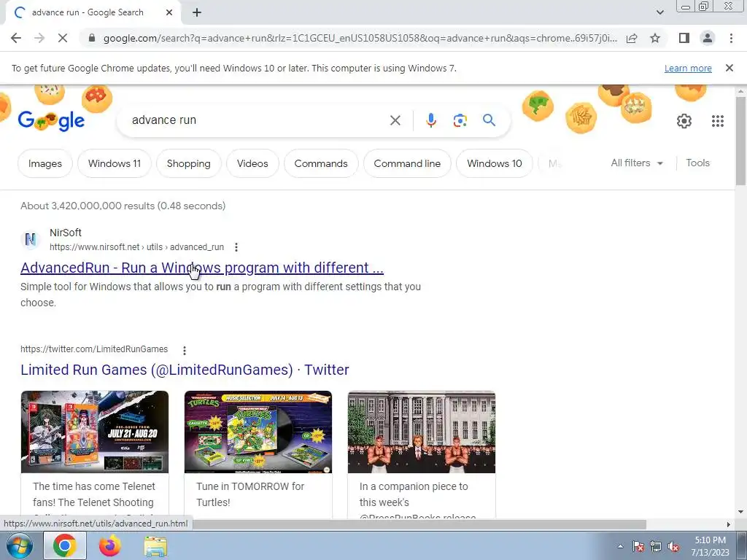
Task: Stop loading the page
Action: (x=63, y=38)
